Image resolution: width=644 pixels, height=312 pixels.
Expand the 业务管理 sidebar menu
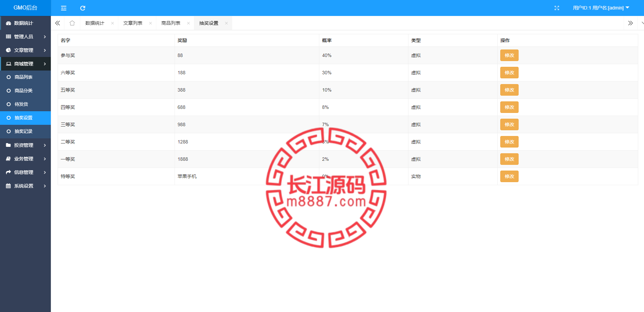[25, 159]
